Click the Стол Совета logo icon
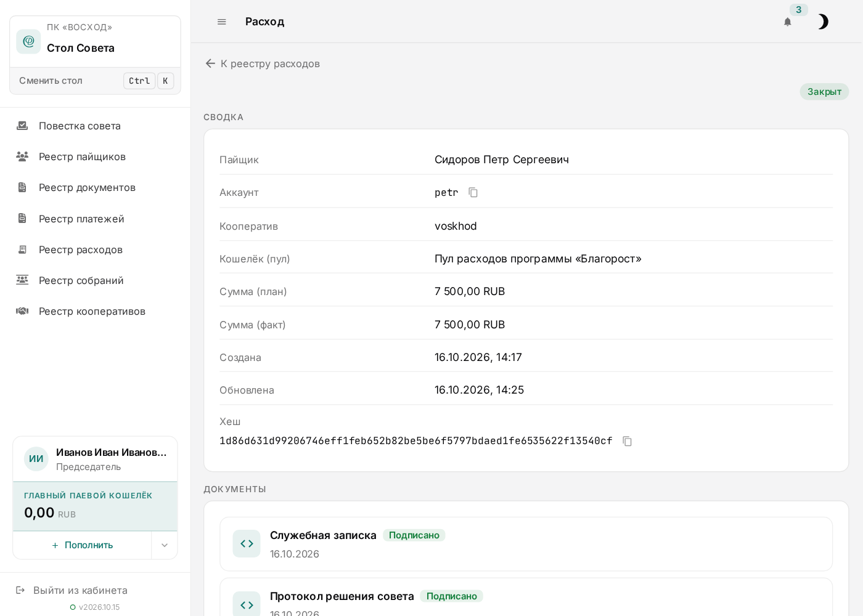863x616 pixels. [28, 41]
